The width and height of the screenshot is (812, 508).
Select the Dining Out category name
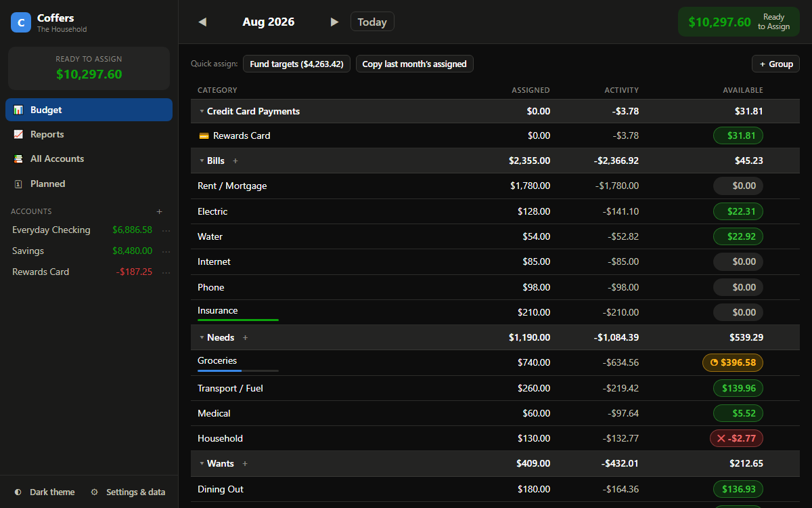221,489
